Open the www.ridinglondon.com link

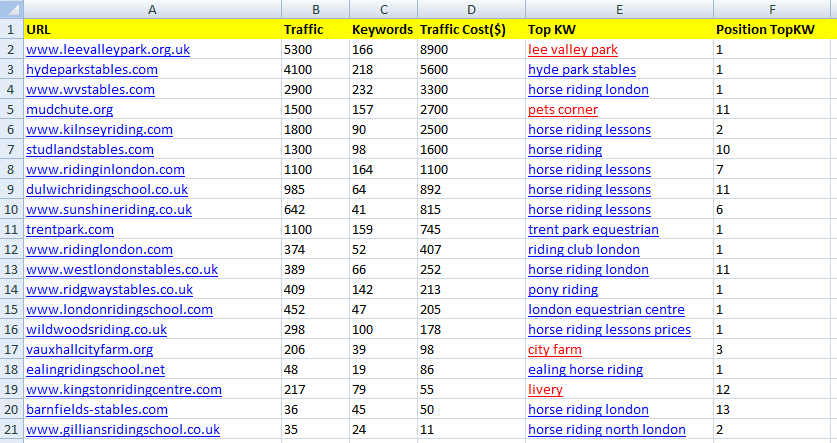(99, 250)
